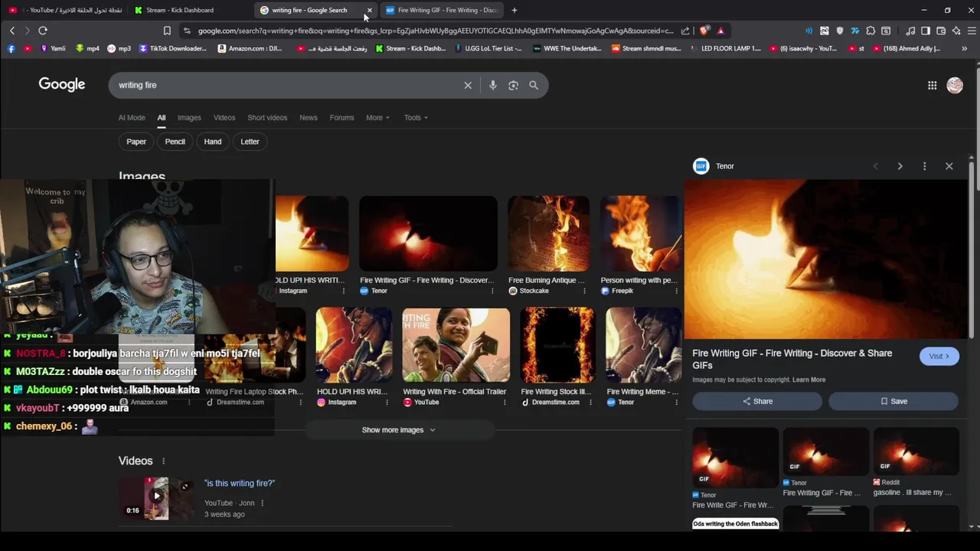Open Brave Shields lion icon
This screenshot has width=980, height=551.
(x=704, y=31)
